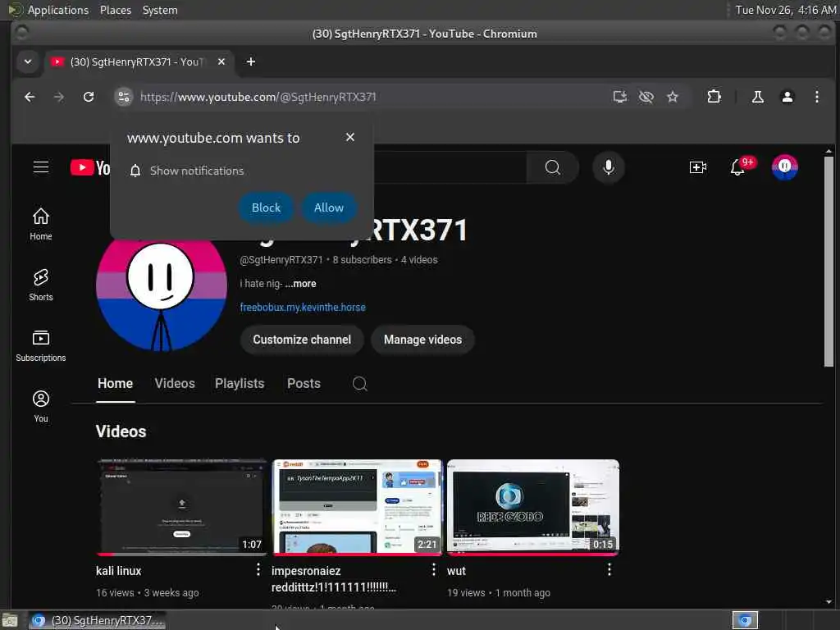Viewport: 840px width, 630px height.
Task: Open the notifications bell with 9+ badge
Action: (x=738, y=167)
